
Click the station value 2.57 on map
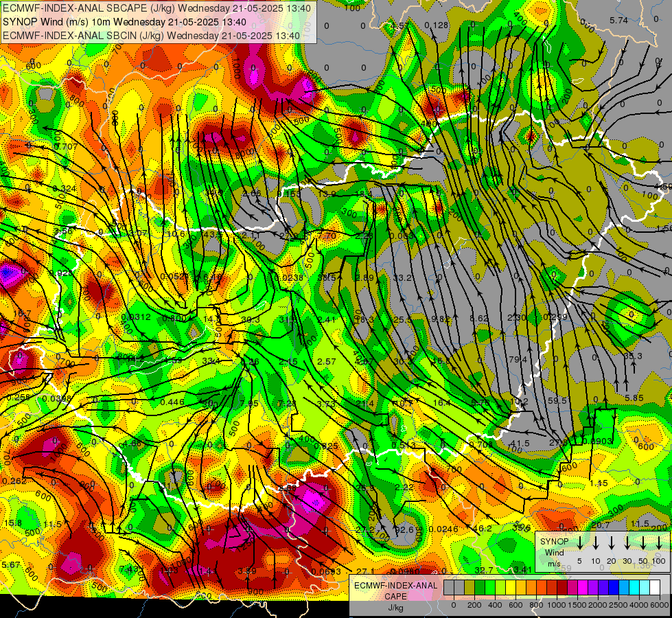(326, 362)
